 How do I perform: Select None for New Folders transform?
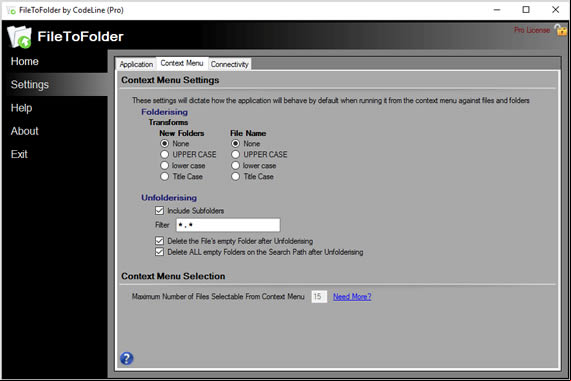click(165, 144)
